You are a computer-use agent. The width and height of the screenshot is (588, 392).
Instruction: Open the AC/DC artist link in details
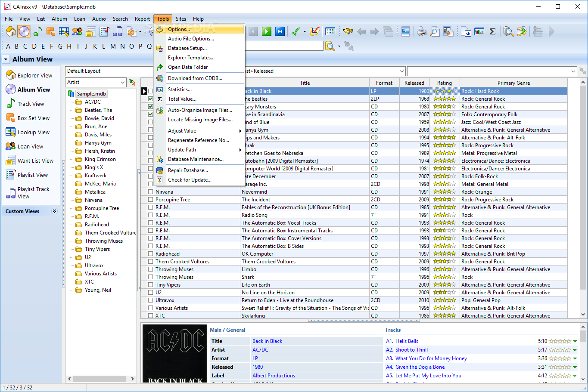[x=260, y=350]
